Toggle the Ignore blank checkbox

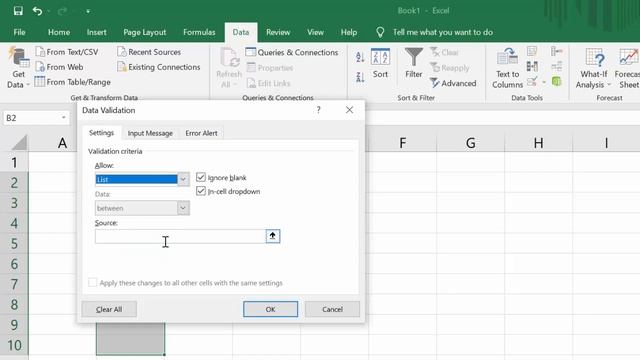pyautogui.click(x=200, y=177)
